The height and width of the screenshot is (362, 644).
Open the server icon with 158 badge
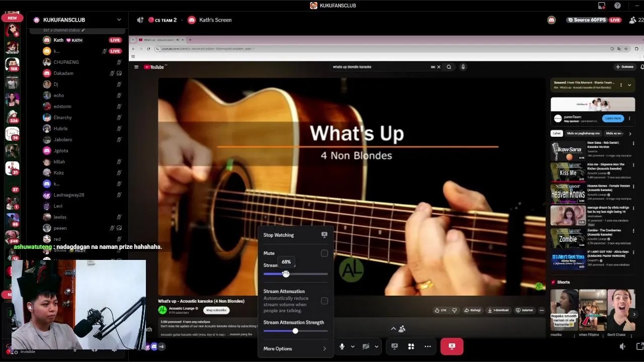12,64
